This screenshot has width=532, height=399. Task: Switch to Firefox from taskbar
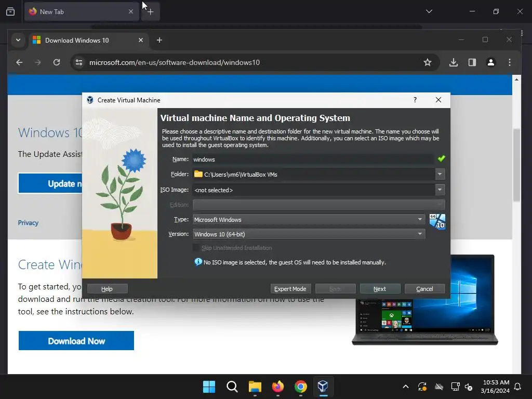pyautogui.click(x=278, y=387)
